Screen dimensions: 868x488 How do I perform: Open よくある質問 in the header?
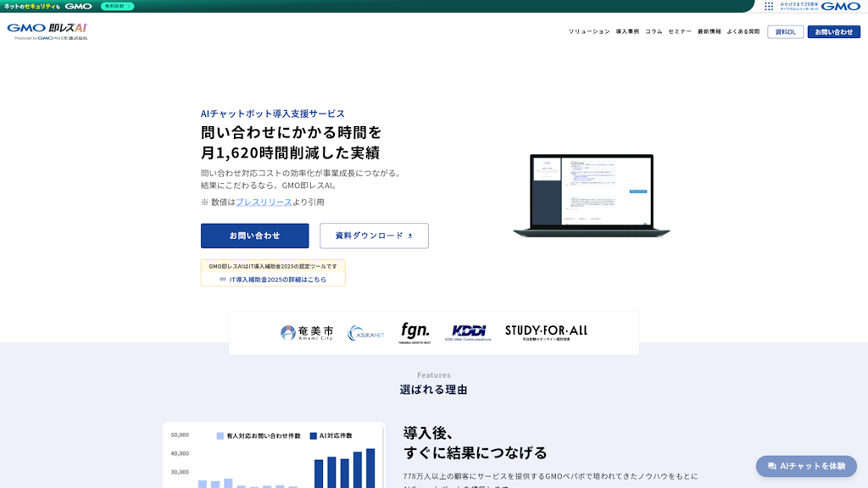tap(743, 32)
